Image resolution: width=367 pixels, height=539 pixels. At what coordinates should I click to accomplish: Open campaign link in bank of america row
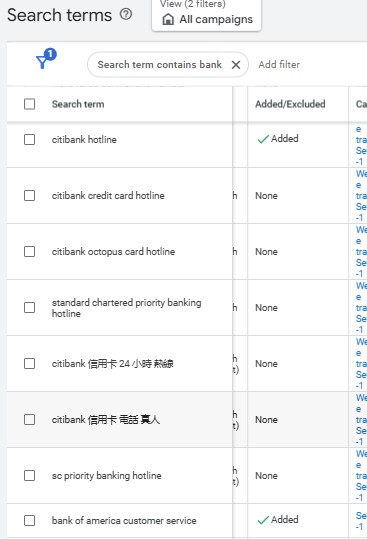[361, 520]
